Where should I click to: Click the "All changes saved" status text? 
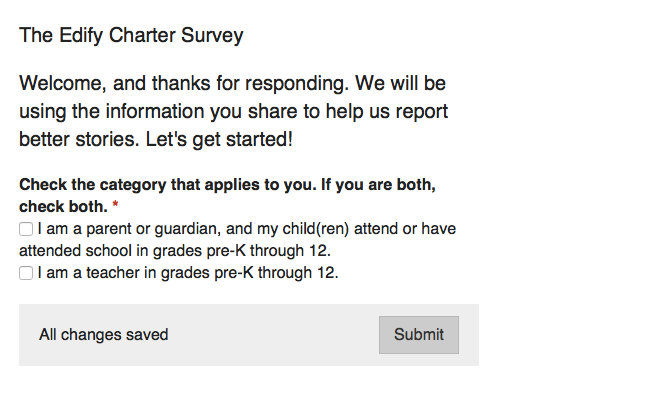pos(103,335)
